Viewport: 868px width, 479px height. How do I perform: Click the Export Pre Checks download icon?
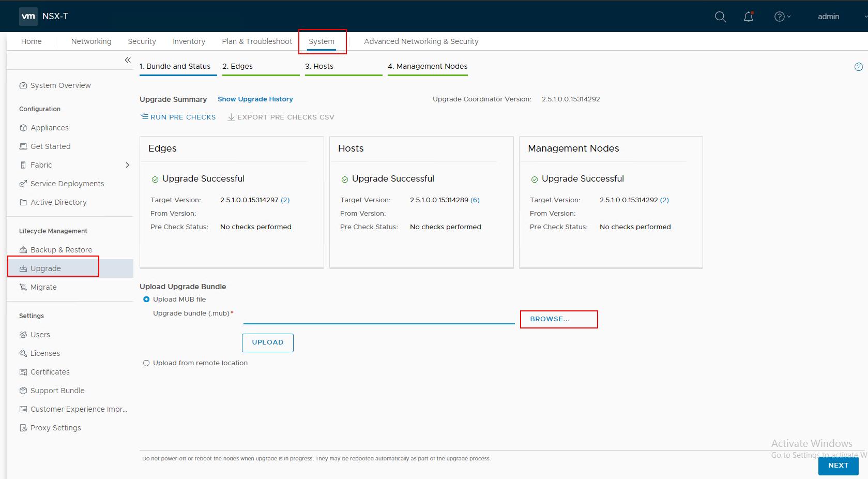(x=231, y=117)
